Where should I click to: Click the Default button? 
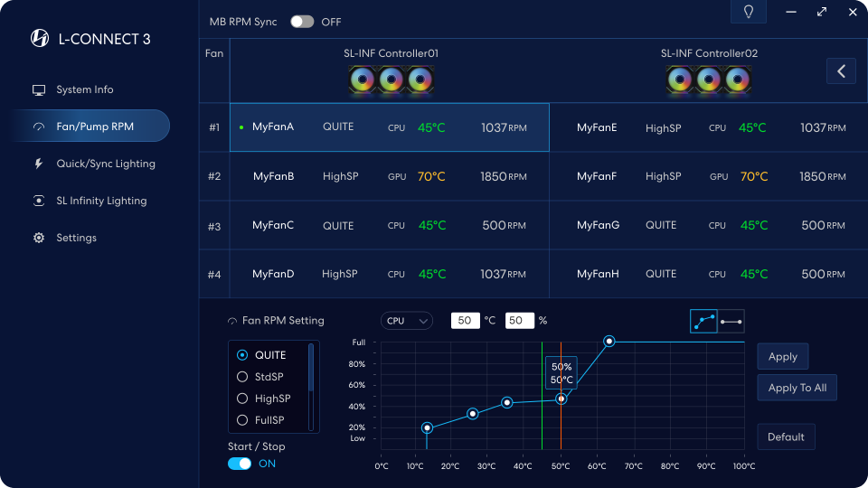[x=786, y=437]
